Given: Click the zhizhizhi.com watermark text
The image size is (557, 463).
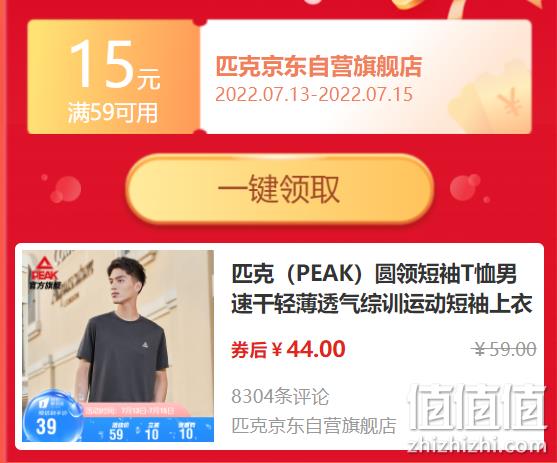Looking at the screenshot, I should [x=478, y=446].
